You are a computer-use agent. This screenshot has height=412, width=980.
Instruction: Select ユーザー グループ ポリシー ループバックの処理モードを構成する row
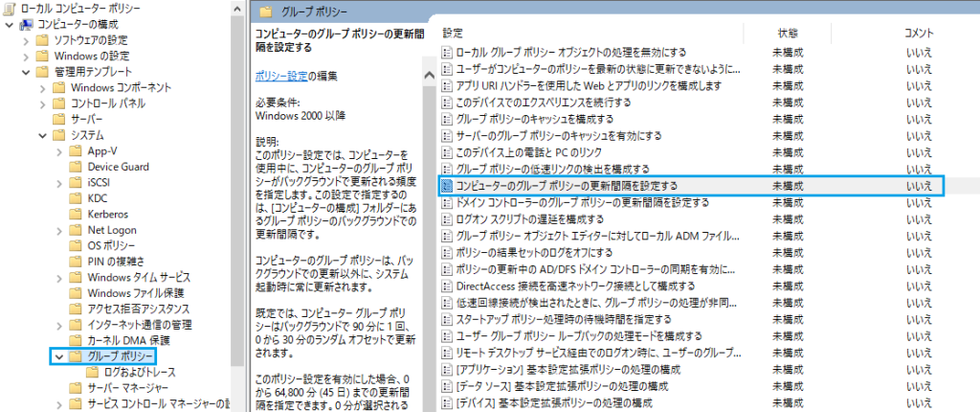coord(690,336)
